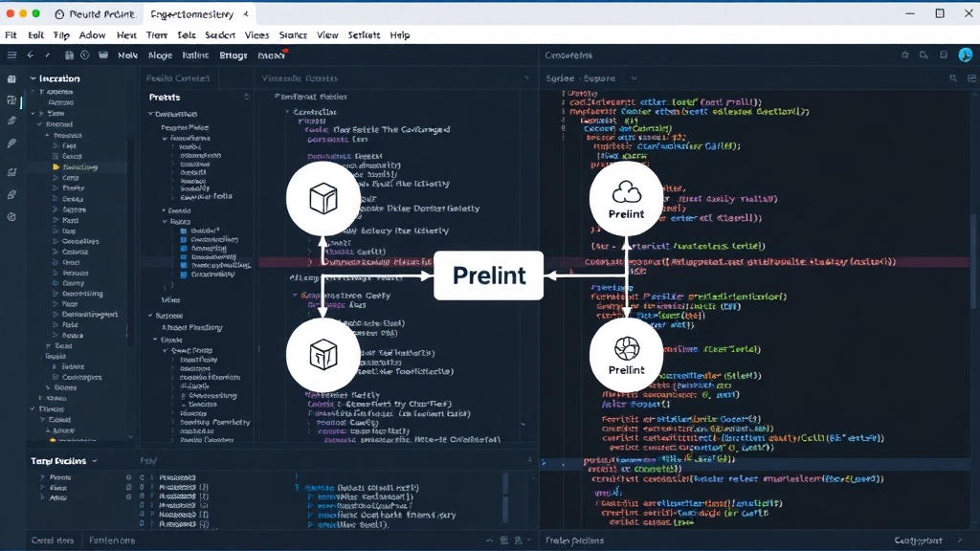
Task: Expand the Afioo row in bottom panel
Action: (x=42, y=497)
